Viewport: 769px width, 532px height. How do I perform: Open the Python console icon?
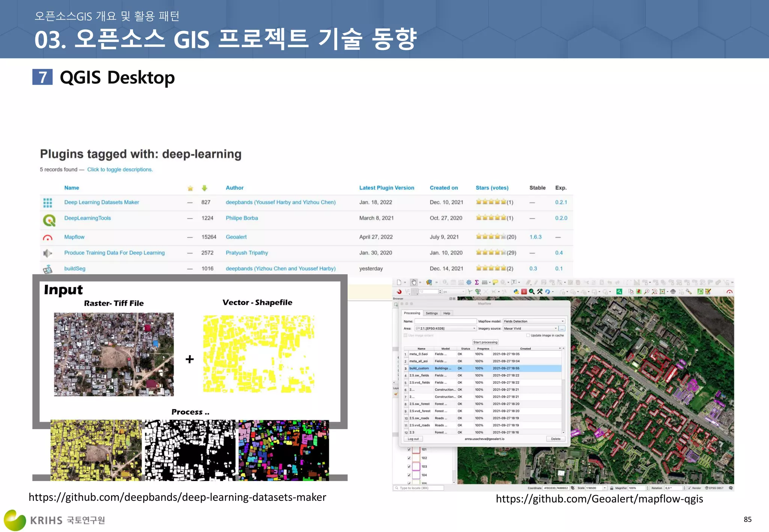point(516,292)
